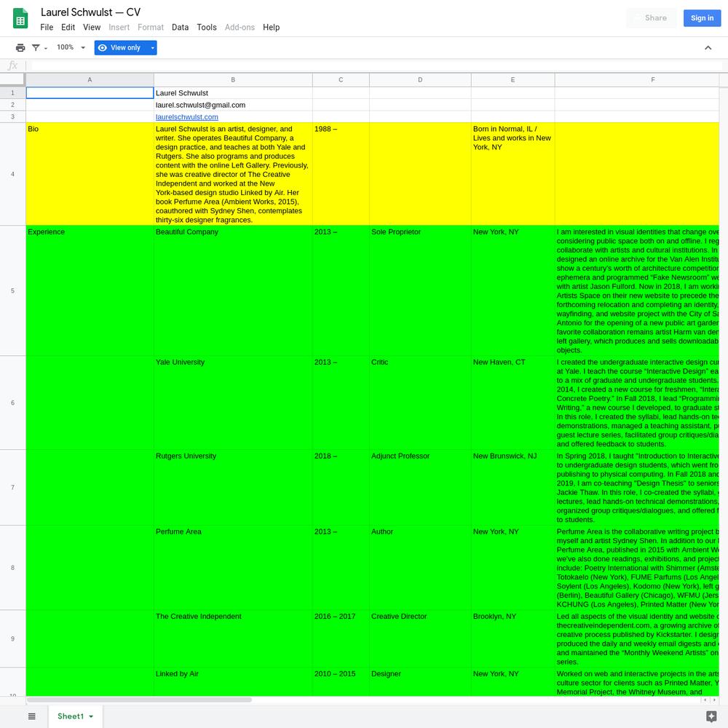This screenshot has height=728, width=728.
Task: Select row 9 header
Action: point(12,639)
